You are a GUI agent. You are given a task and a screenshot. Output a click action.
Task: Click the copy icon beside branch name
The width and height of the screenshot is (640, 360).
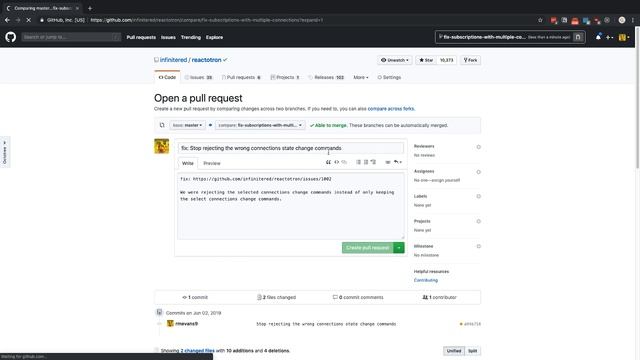tap(578, 37)
